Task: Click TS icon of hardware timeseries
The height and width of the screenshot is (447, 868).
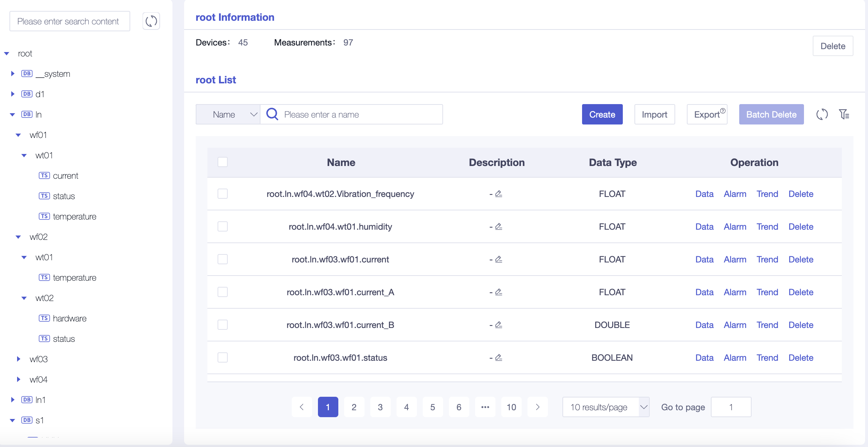Action: tap(44, 318)
